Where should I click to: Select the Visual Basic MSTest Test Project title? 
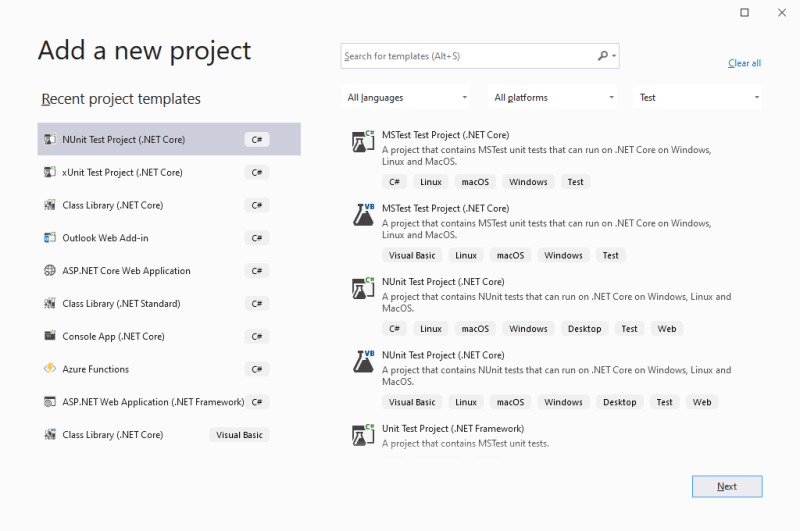[445, 208]
